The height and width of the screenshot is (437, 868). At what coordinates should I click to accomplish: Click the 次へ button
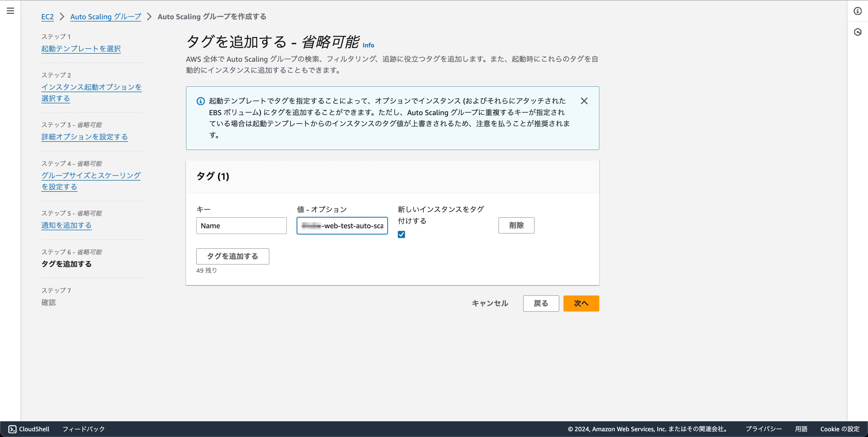581,303
